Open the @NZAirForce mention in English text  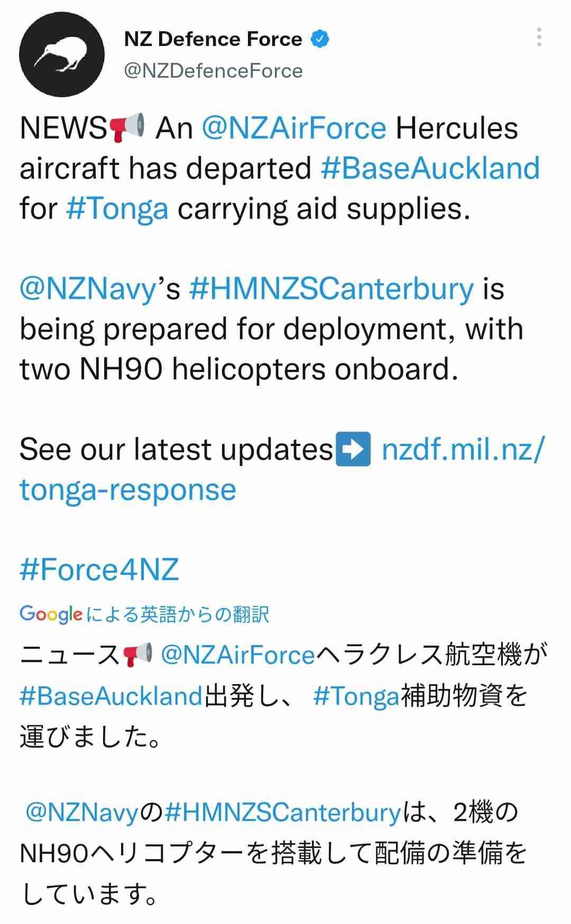tap(294, 128)
